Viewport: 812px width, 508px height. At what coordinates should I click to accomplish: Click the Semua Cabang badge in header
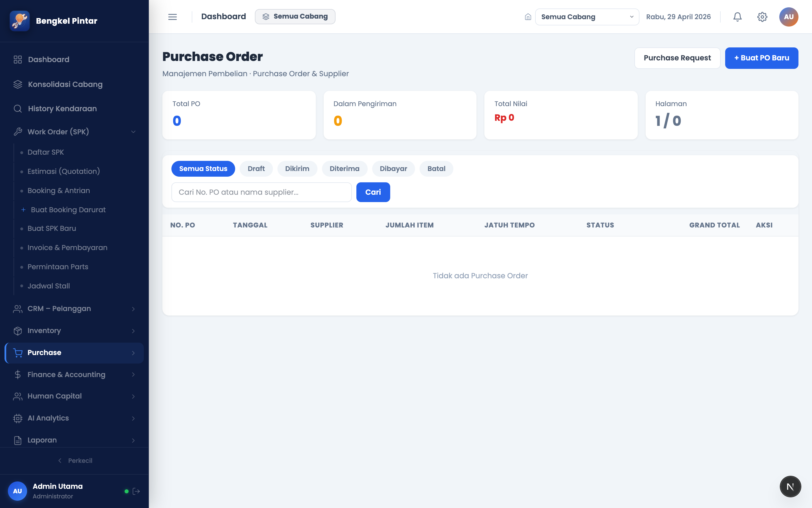[x=295, y=16]
